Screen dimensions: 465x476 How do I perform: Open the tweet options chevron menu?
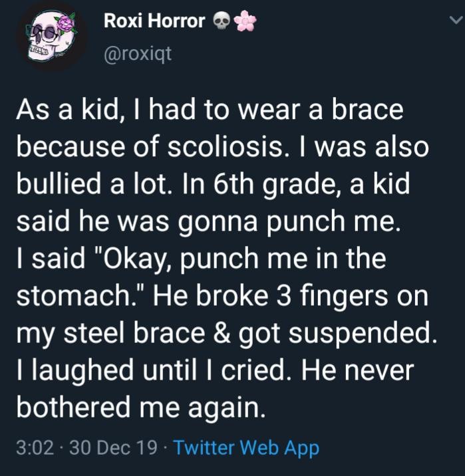[454, 21]
